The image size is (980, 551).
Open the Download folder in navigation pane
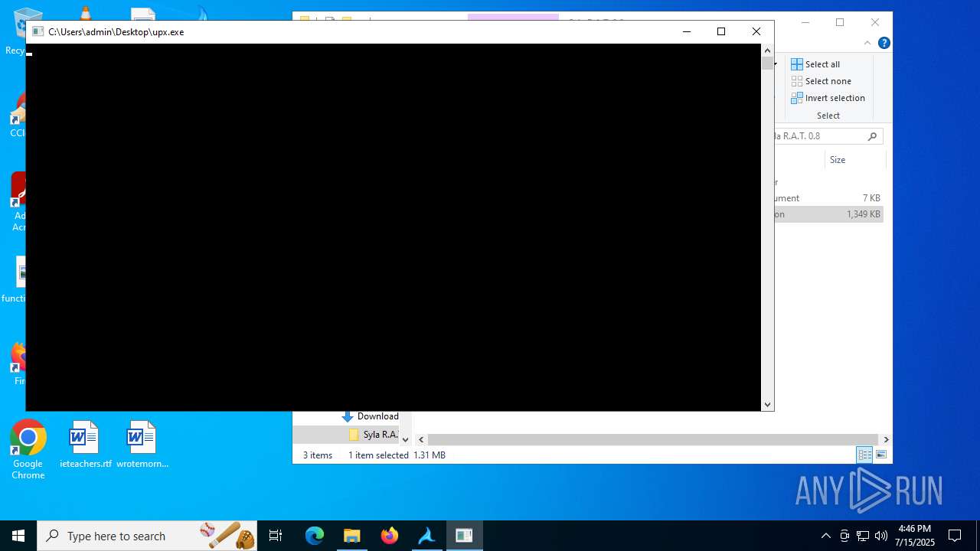pos(371,416)
